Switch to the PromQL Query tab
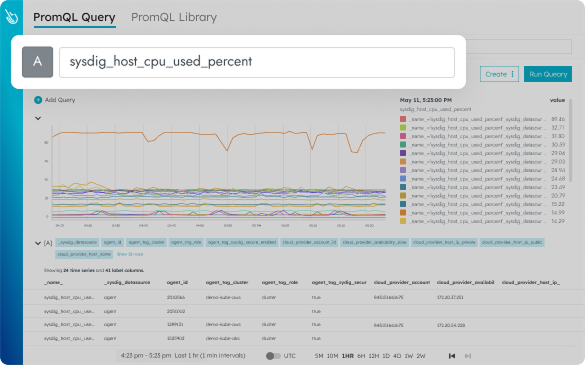The image size is (585, 365). pos(74,17)
